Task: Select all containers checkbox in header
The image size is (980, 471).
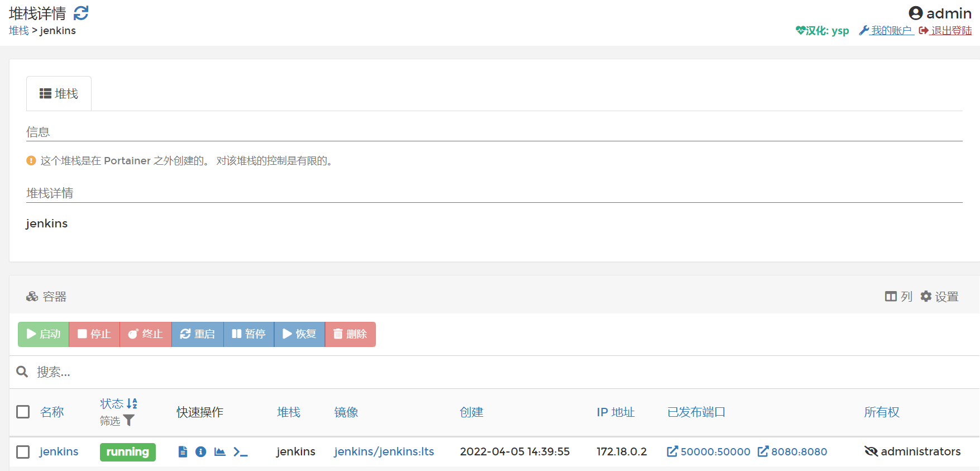Action: (x=23, y=412)
